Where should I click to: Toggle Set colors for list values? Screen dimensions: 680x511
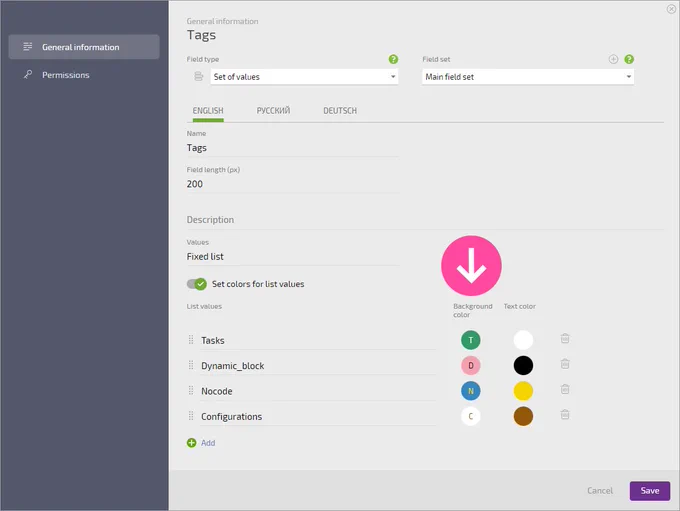tap(196, 284)
